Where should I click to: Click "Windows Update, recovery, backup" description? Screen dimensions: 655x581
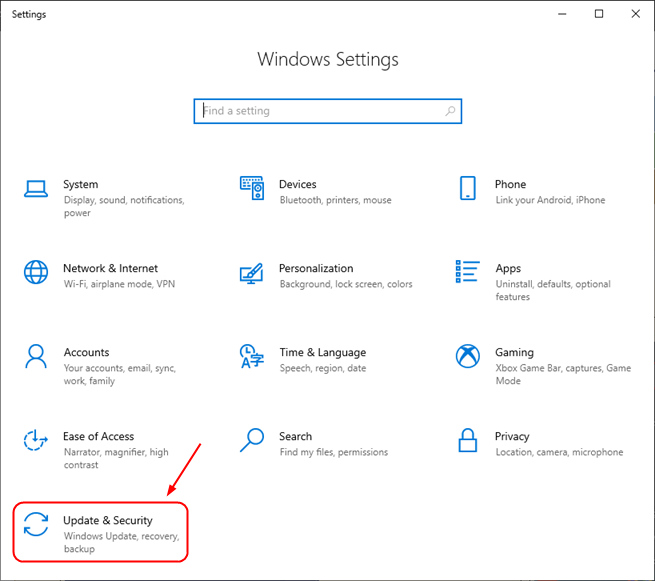[121, 542]
